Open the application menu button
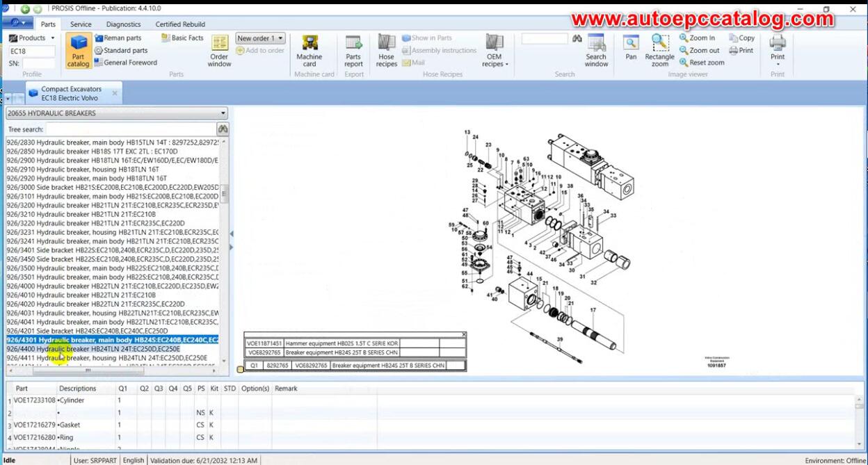The image size is (868, 465). pos(17,23)
